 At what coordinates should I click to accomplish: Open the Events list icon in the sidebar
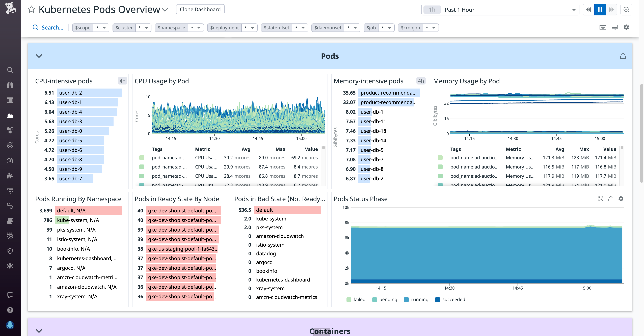pyautogui.click(x=10, y=100)
